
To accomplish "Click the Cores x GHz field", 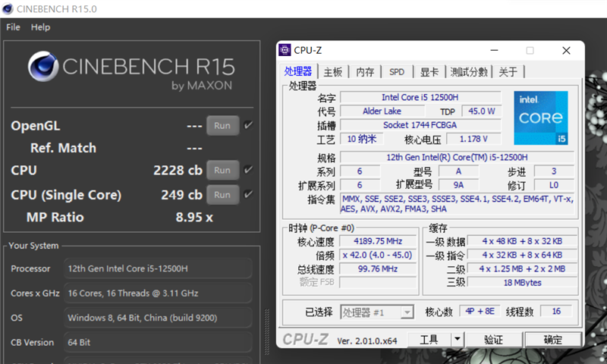I will click(158, 293).
